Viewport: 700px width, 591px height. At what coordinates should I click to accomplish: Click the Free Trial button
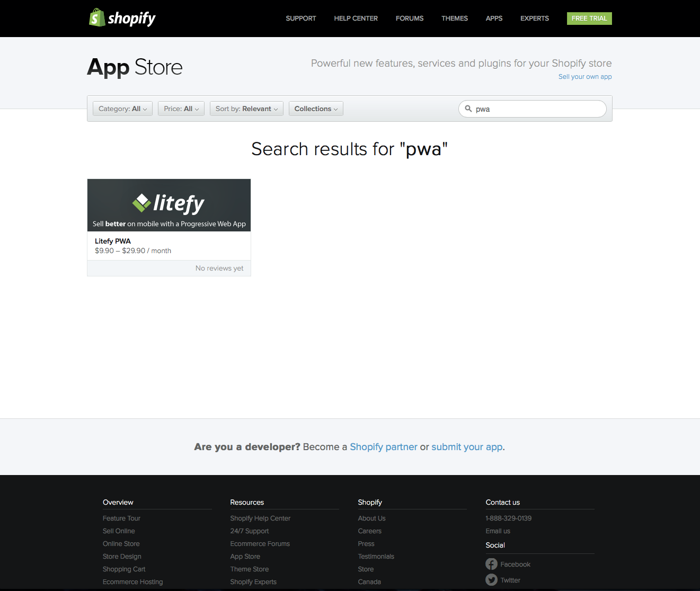[589, 19]
